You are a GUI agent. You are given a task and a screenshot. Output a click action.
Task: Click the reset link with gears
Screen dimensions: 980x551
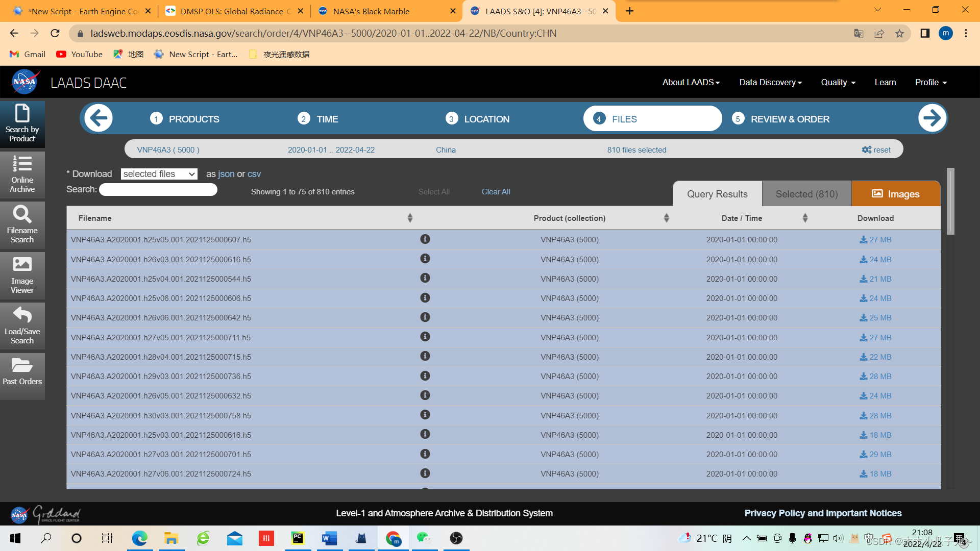click(876, 150)
